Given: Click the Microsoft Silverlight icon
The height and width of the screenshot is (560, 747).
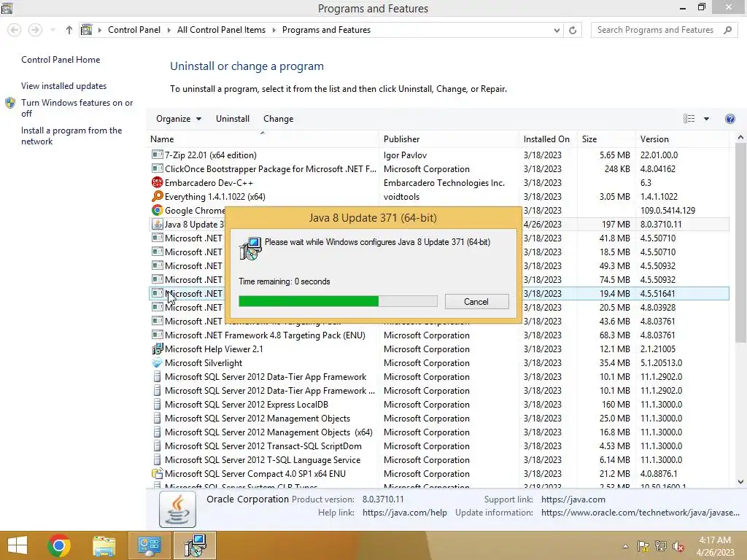Looking at the screenshot, I should (157, 363).
